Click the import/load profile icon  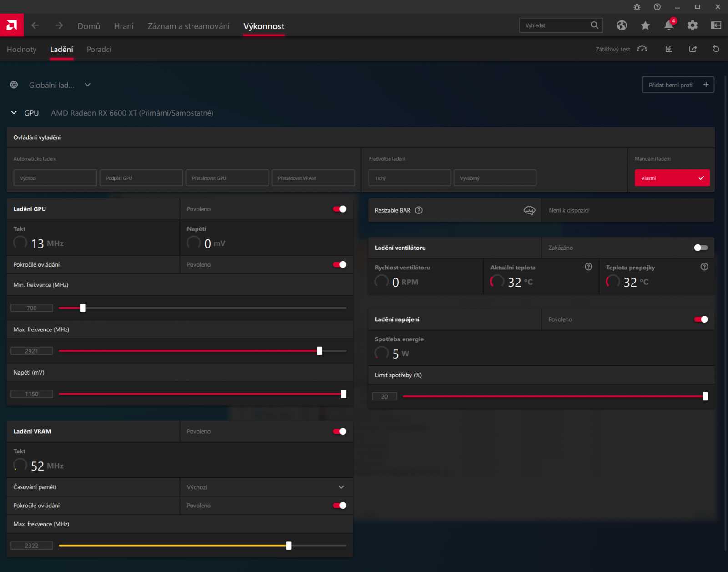click(669, 49)
